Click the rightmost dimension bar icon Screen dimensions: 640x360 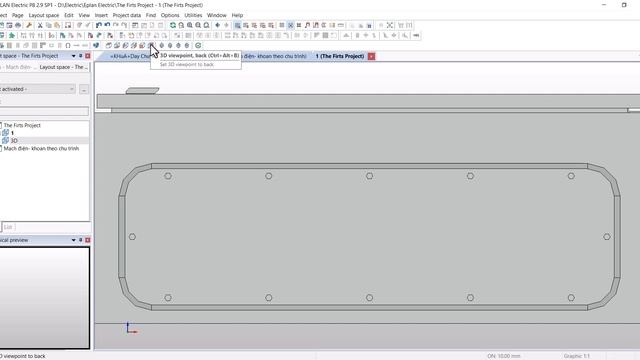tap(416, 36)
